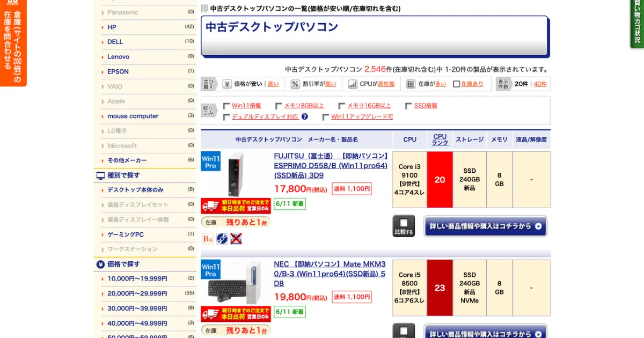Toggle the Win11アップグレード可 checkbox
Screen dimensions: 644x338
(x=326, y=117)
